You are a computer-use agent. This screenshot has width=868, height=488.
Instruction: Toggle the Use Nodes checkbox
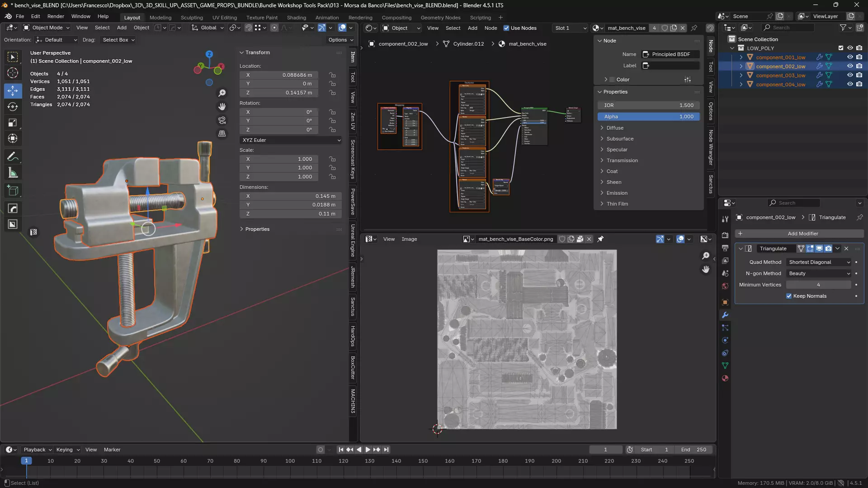click(506, 28)
